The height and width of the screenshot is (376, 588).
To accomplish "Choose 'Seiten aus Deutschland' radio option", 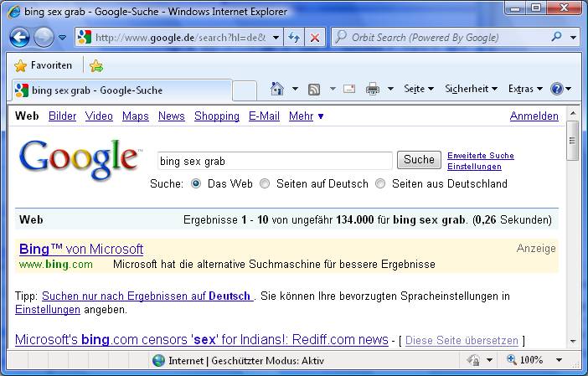I will coord(380,183).
